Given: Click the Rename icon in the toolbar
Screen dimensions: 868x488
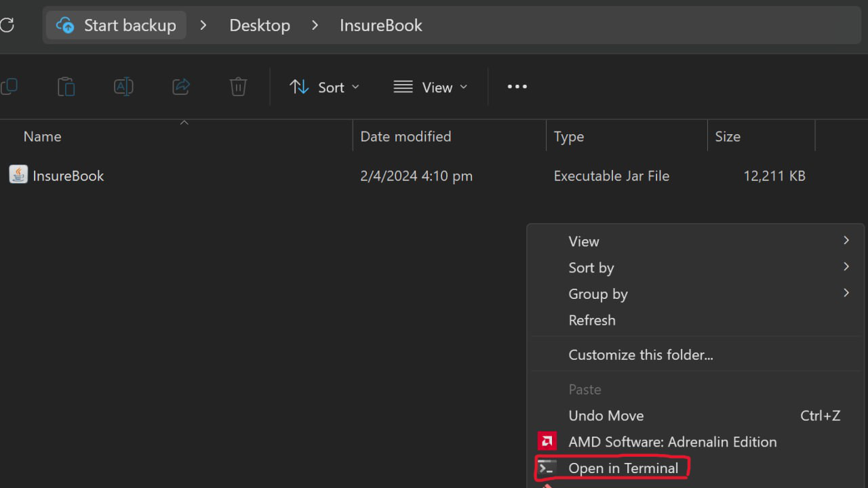Looking at the screenshot, I should [x=123, y=87].
